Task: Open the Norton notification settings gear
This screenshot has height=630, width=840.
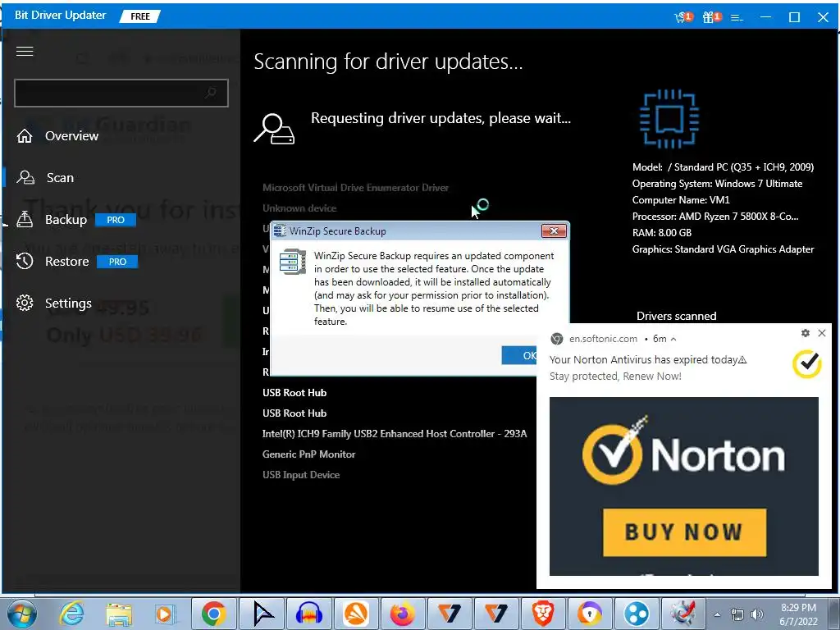Action: pyautogui.click(x=806, y=333)
